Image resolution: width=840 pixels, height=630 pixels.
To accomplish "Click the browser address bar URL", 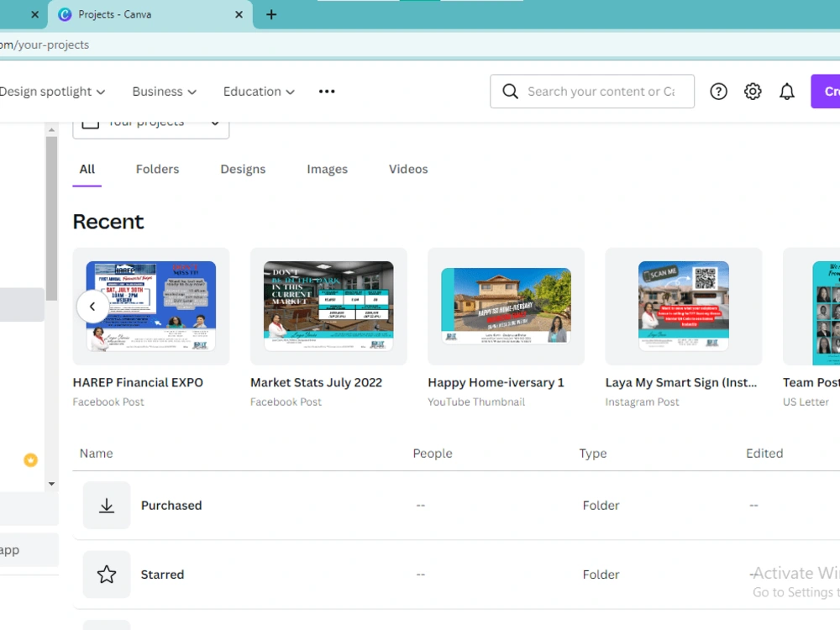I will [45, 45].
